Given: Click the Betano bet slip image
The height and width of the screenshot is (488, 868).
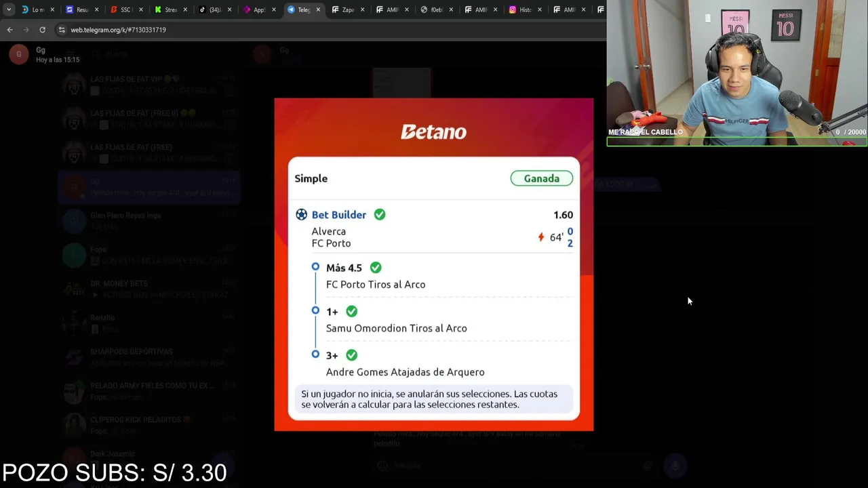Looking at the screenshot, I should pyautogui.click(x=433, y=264).
